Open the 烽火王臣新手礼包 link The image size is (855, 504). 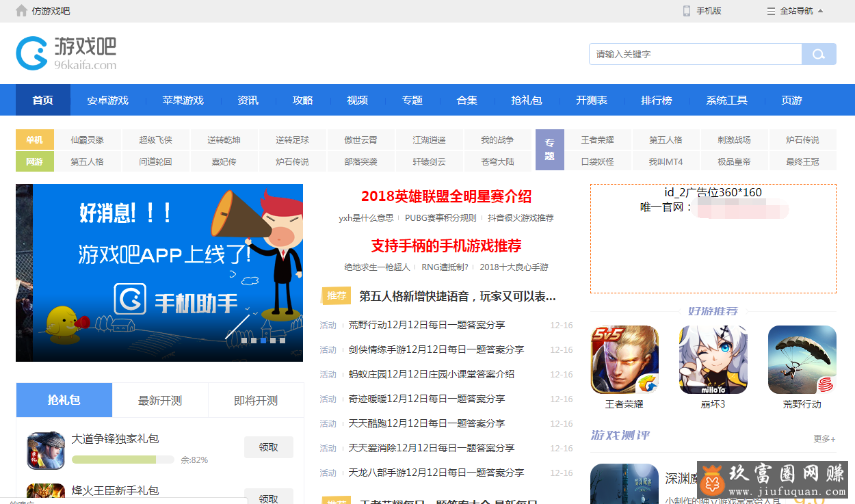[115, 490]
